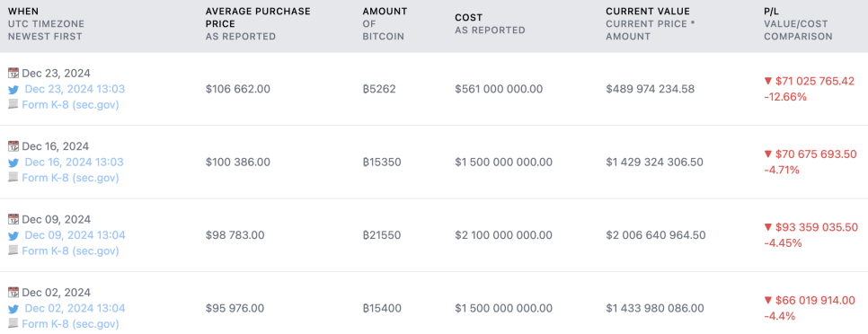Viewport: 868px width, 334px height.
Task: Click the calendar icon beside Dec 23, 2024
Action: [x=13, y=73]
